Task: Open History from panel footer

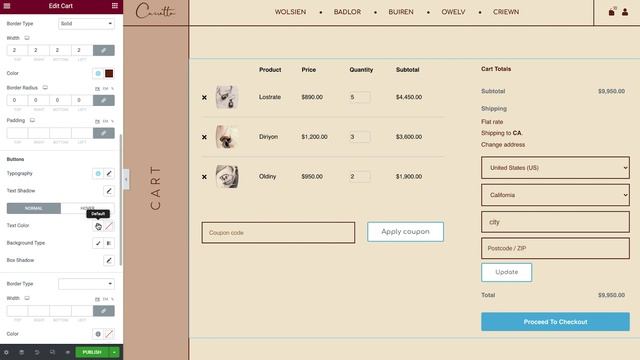Action: [x=37, y=352]
